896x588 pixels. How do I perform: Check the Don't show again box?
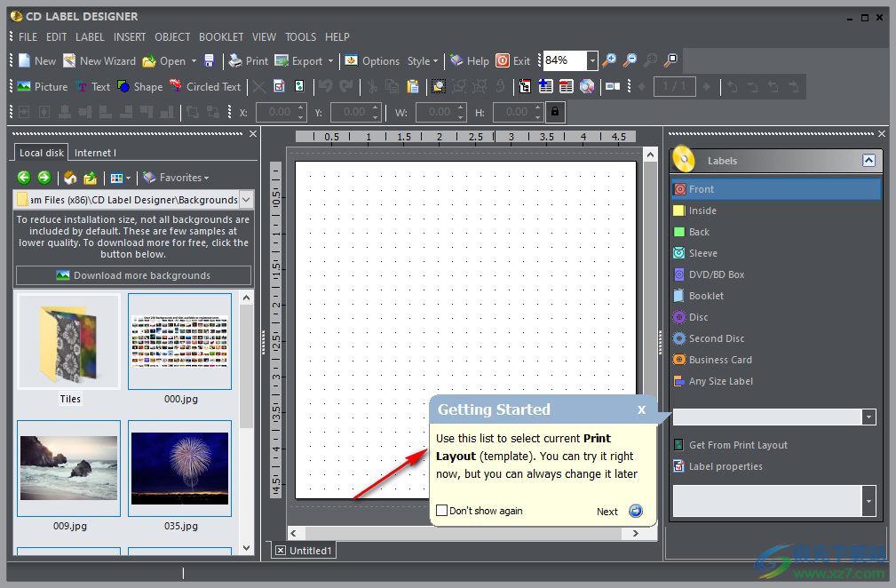click(441, 511)
